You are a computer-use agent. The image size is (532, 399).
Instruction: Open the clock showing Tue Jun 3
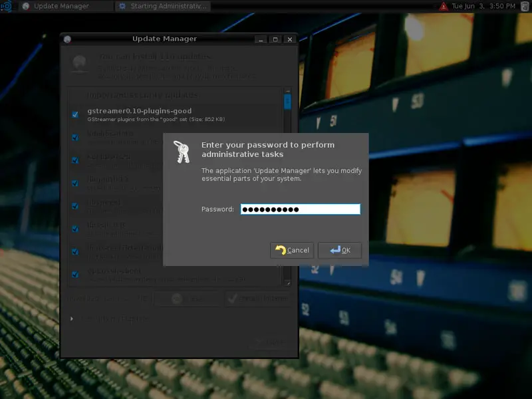pos(483,6)
